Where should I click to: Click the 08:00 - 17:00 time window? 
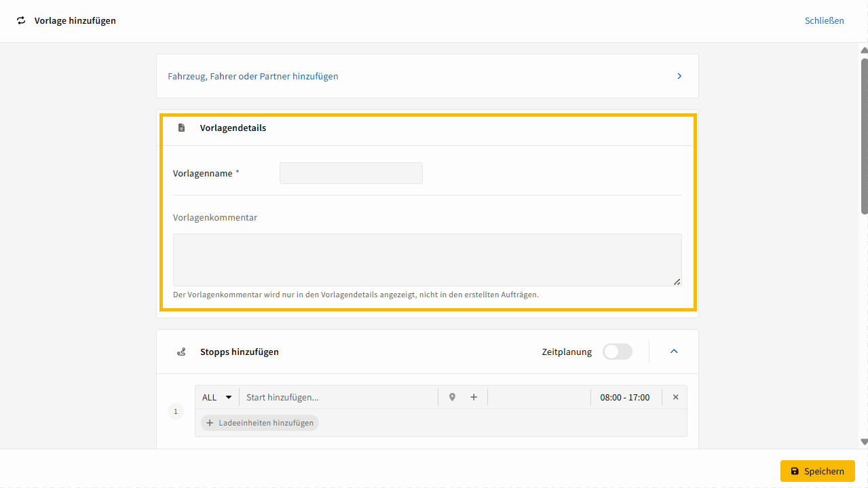click(624, 397)
